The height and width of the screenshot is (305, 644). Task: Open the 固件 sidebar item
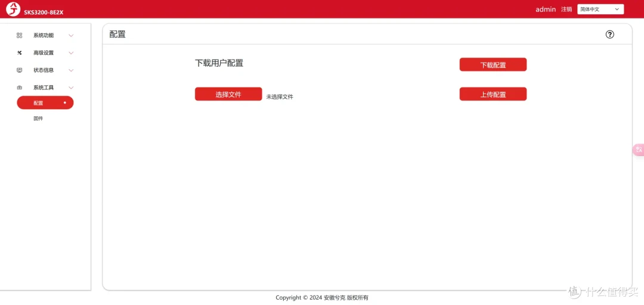[38, 119]
